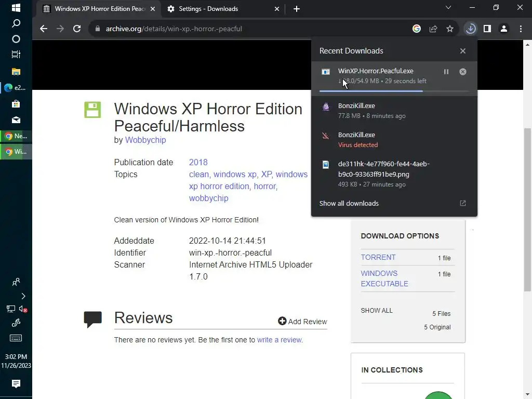Open File Explorer from taskbar

click(x=16, y=72)
